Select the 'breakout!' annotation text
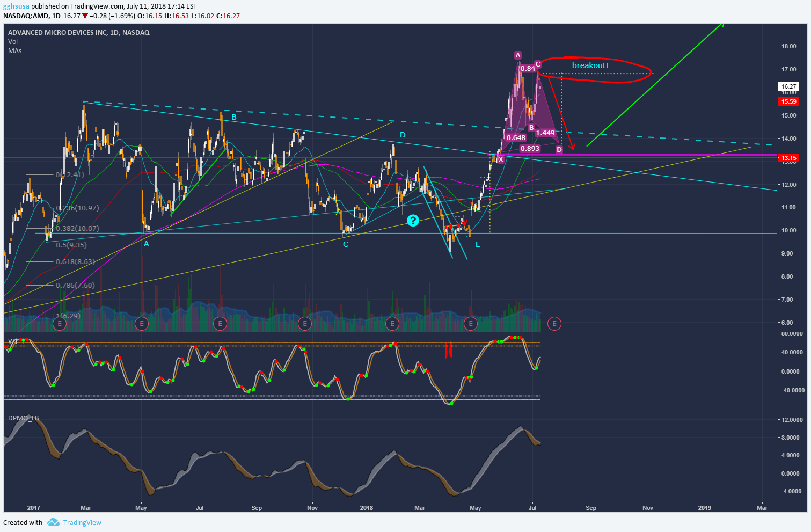 [x=590, y=65]
